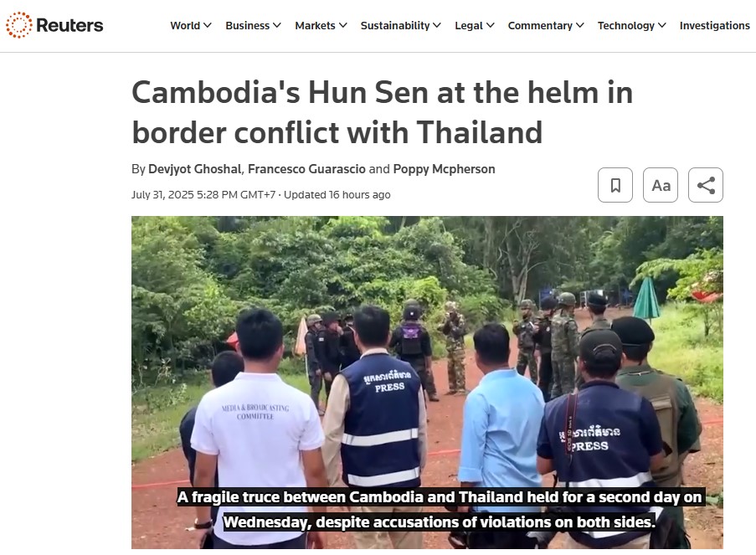Open the Investigations section
The height and width of the screenshot is (555, 756).
714,26
